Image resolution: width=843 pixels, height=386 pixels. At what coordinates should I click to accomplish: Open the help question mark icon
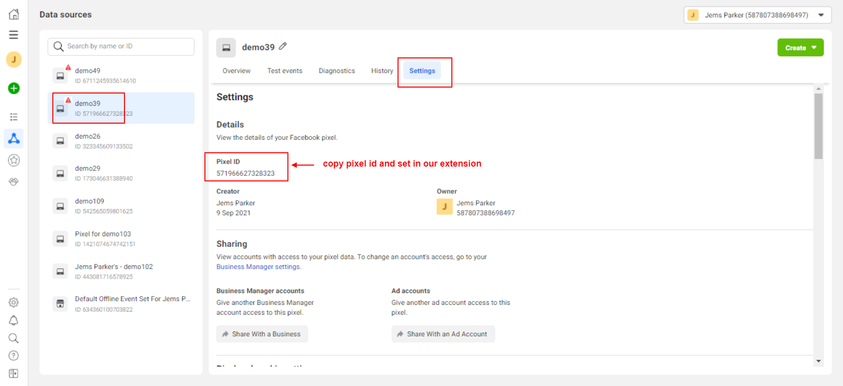coord(14,355)
